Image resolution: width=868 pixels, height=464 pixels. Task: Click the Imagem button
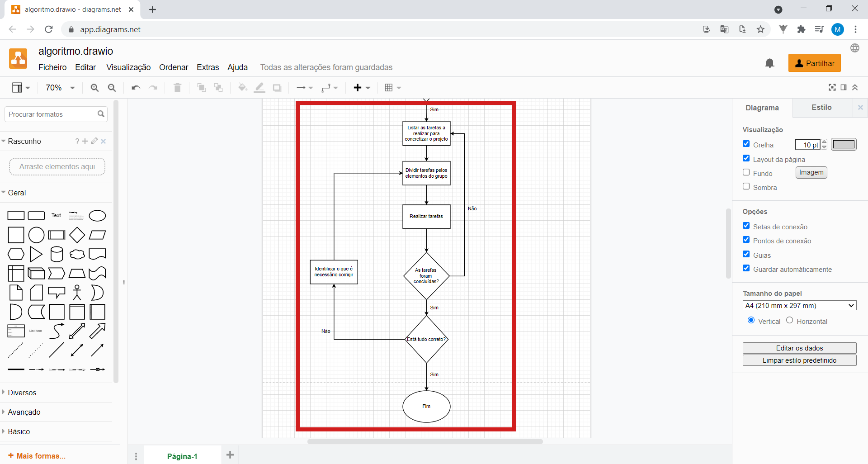pyautogui.click(x=811, y=172)
